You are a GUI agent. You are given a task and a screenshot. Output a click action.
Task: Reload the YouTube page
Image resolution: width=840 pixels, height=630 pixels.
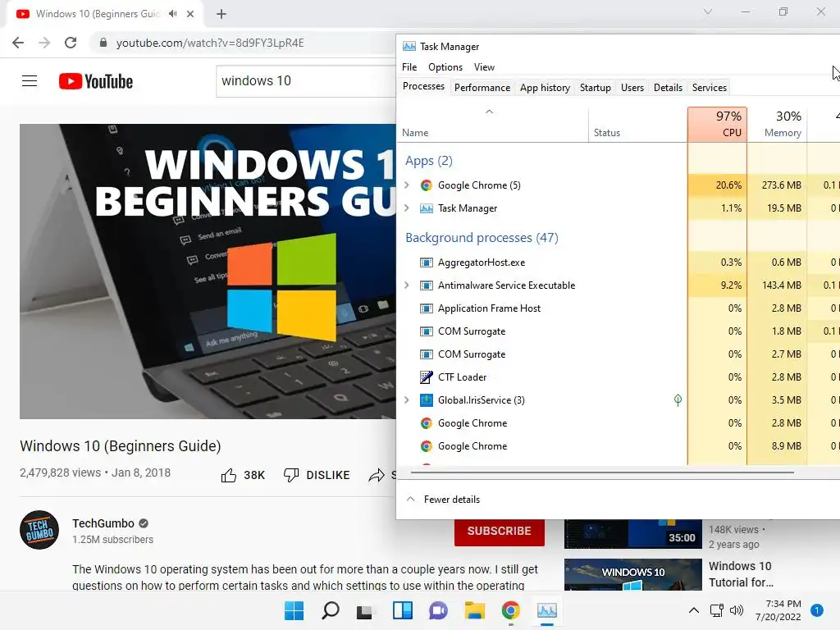71,43
